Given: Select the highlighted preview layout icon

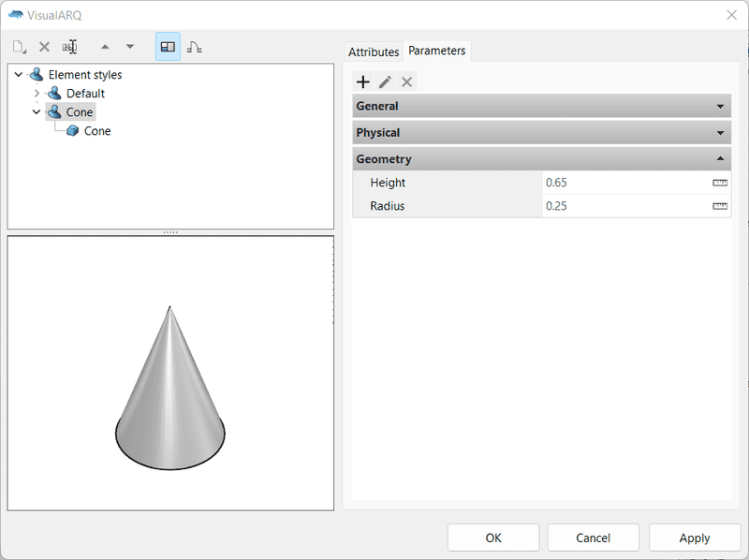Looking at the screenshot, I should [168, 46].
